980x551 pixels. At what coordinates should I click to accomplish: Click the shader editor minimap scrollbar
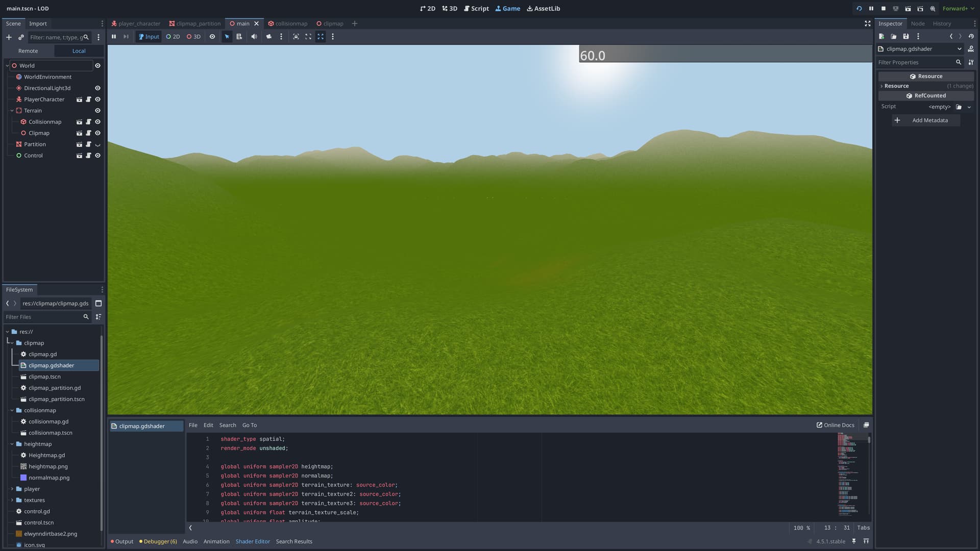coord(869,439)
